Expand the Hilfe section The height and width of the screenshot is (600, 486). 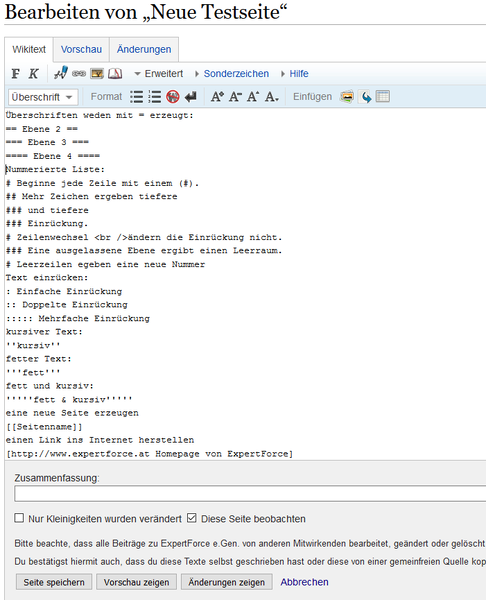[295, 73]
